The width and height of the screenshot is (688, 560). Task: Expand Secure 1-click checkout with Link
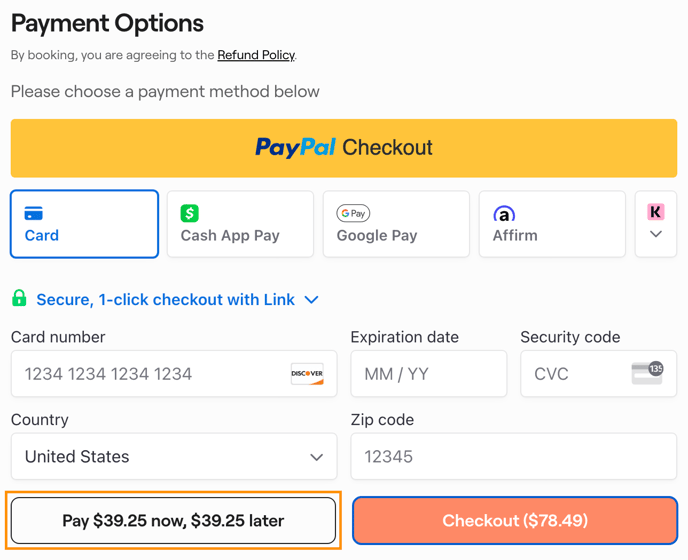coord(311,300)
